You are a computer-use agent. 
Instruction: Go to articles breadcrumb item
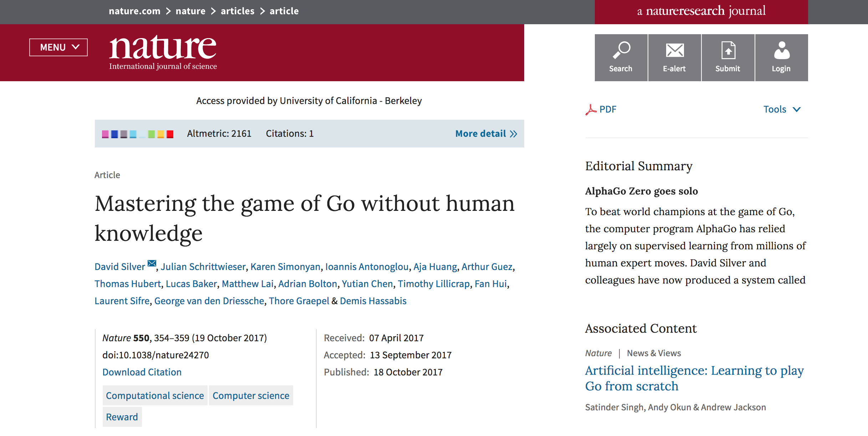coord(238,11)
